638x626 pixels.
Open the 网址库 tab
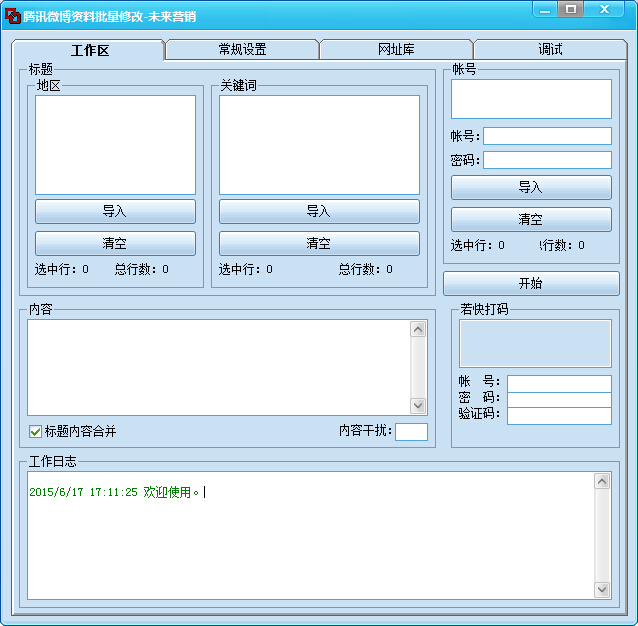pos(396,49)
